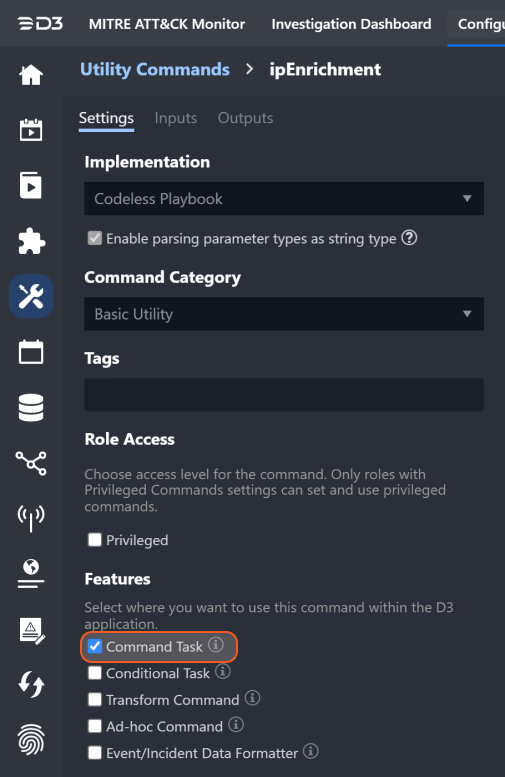Viewport: 505px width, 777px height.
Task: Click into the Tags input field
Action: pos(284,394)
